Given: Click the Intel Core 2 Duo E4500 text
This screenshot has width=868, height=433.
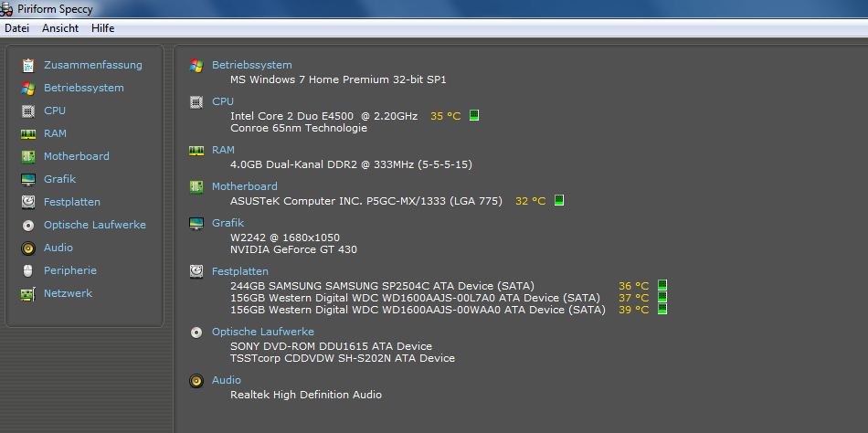Looking at the screenshot, I should pyautogui.click(x=323, y=116).
